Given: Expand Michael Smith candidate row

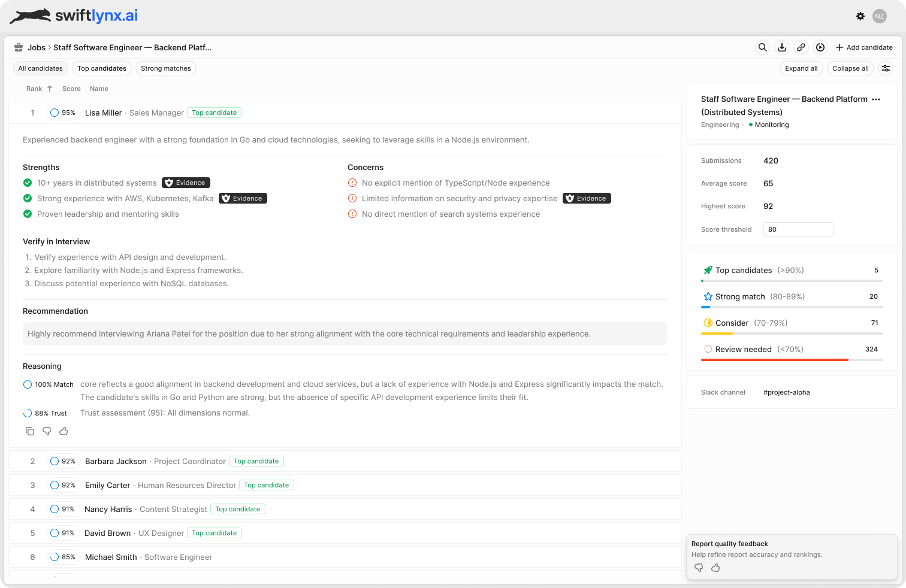Looking at the screenshot, I should point(111,557).
